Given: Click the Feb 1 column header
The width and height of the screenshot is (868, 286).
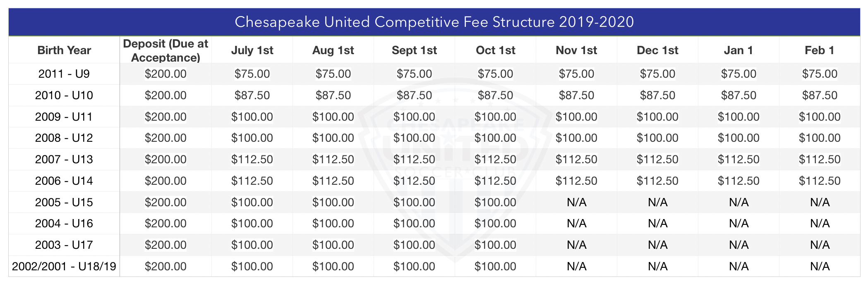Looking at the screenshot, I should 820,50.
